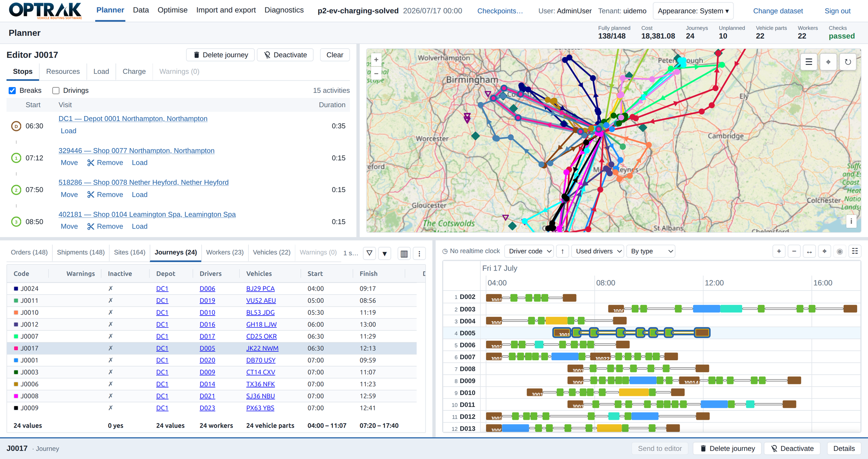Click the stop 3 circle marker

coord(16,222)
